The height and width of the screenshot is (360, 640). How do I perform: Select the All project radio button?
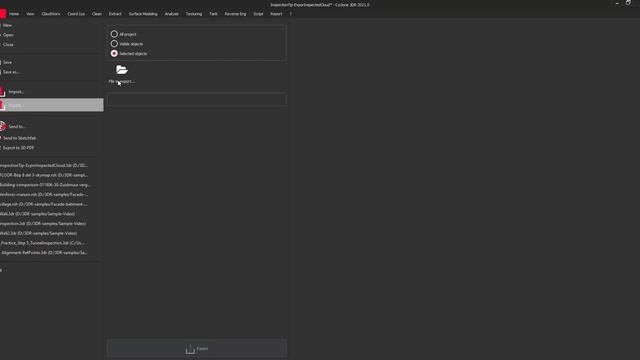(114, 34)
